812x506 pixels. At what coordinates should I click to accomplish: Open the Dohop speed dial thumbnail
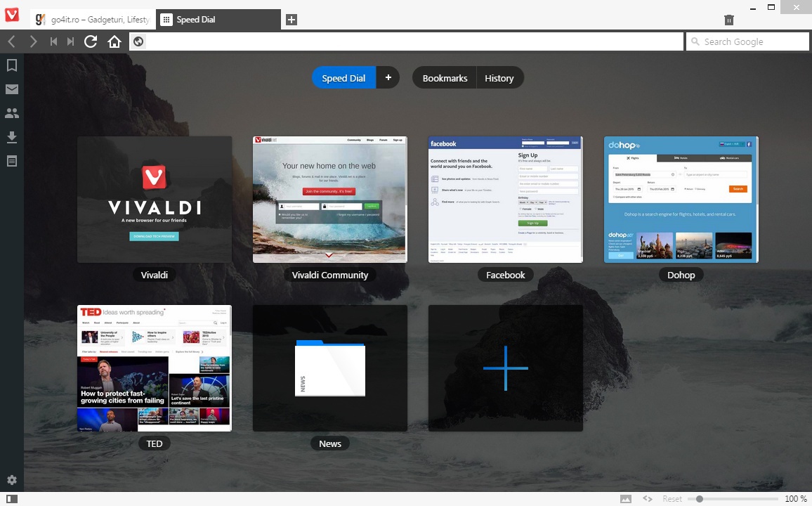click(681, 200)
